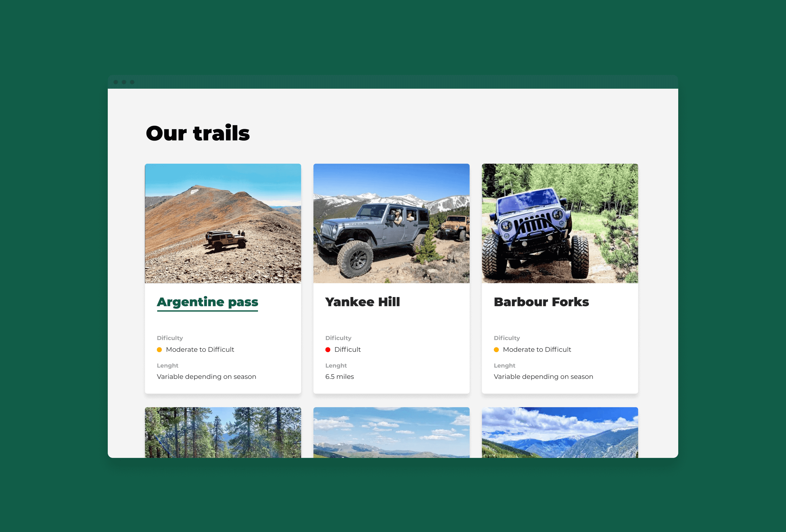Open the Argentine pass trail link
The width and height of the screenshot is (786, 532).
pos(207,302)
